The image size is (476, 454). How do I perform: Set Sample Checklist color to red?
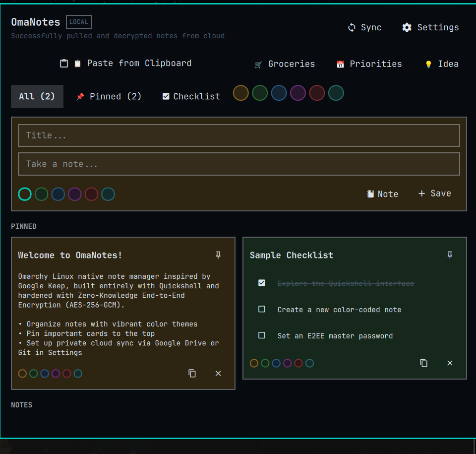(x=298, y=363)
